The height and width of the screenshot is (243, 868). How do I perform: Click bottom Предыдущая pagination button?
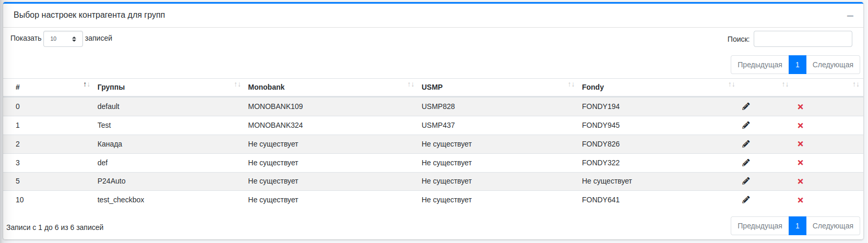pyautogui.click(x=759, y=226)
